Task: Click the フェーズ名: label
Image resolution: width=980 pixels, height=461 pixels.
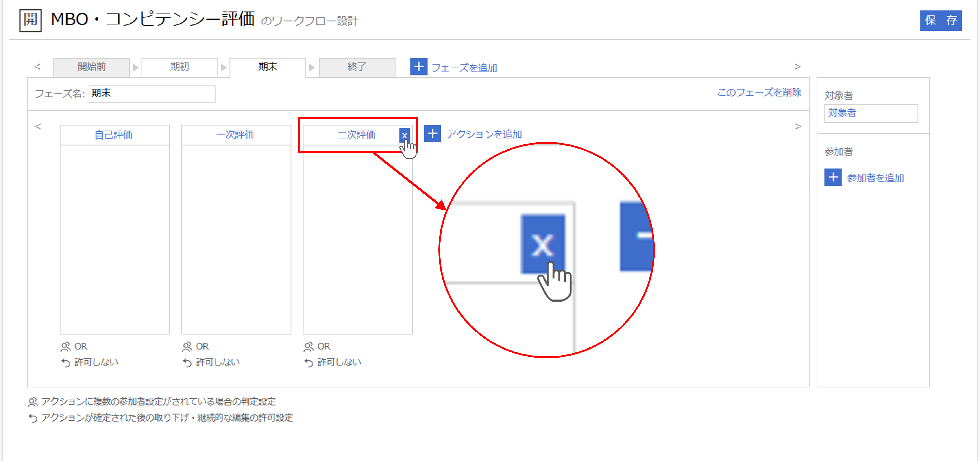Action: coord(60,94)
